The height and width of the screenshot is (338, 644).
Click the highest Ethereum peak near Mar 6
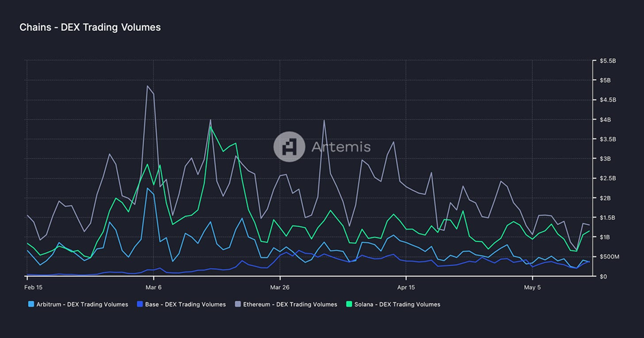(147, 86)
